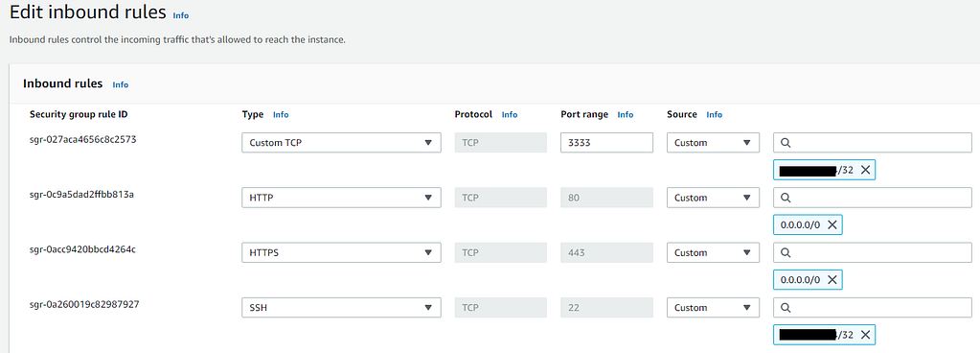Open Source dropdown for the SSH rule
This screenshot has width=980, height=353.
pos(713,308)
